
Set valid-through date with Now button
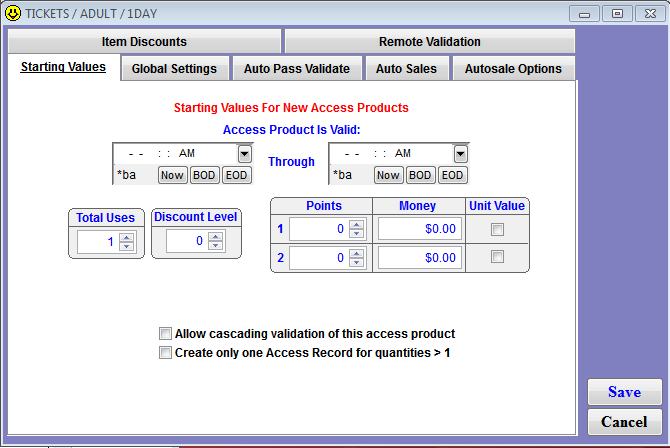point(388,175)
